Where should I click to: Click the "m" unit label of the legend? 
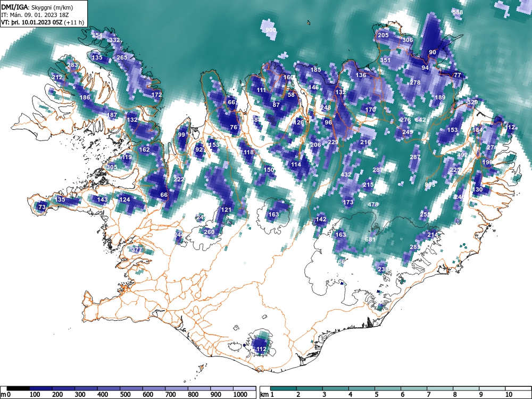point(3,395)
